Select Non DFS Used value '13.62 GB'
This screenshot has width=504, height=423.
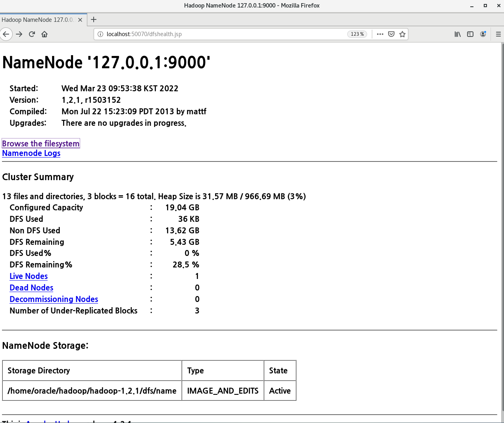182,231
